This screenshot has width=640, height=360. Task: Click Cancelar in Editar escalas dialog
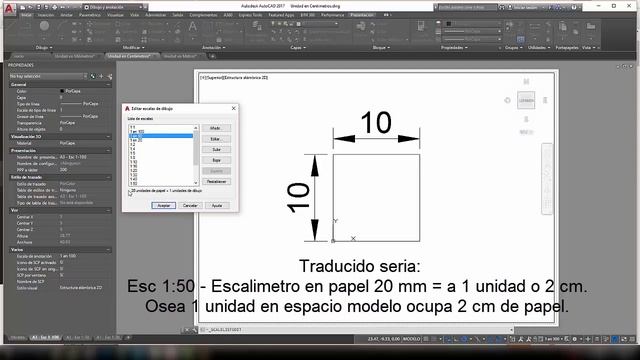(190, 205)
